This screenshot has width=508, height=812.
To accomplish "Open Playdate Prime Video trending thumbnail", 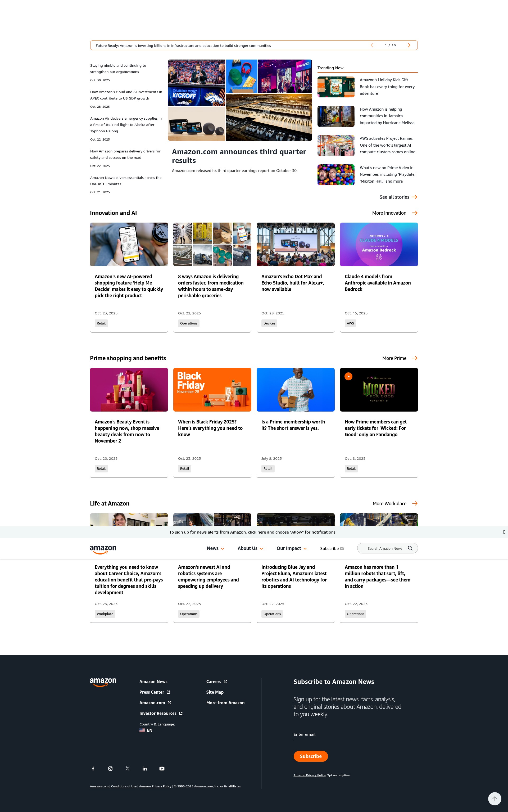I will [x=336, y=175].
